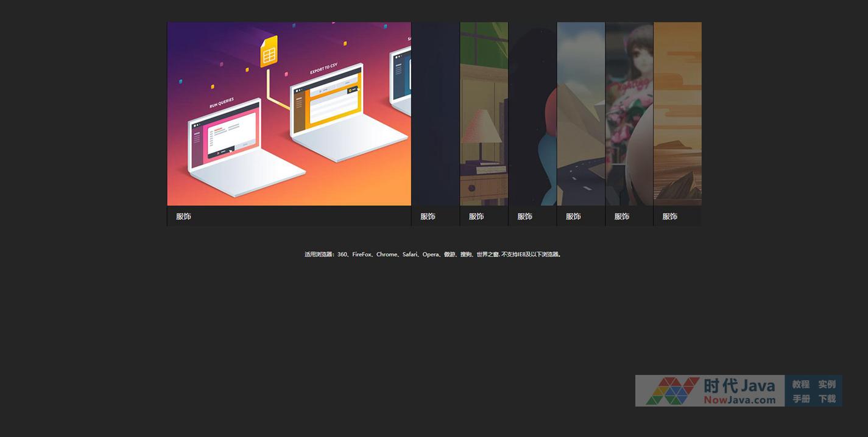Click 服饰 caption under the mountain road strip
Screen dimensions: 868x437
[573, 217]
